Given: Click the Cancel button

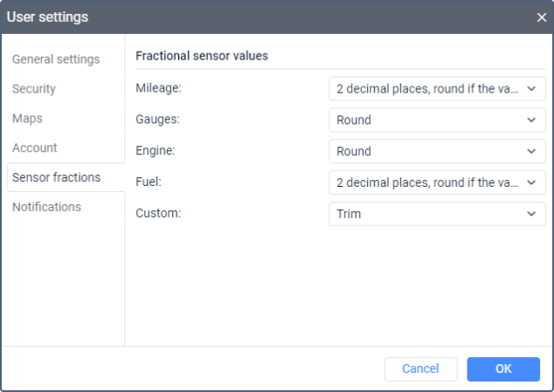Looking at the screenshot, I should [421, 369].
